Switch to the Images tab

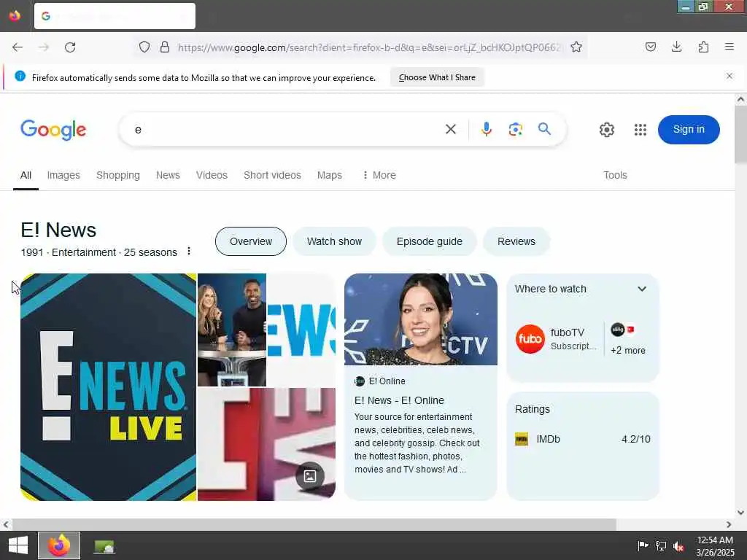click(63, 175)
